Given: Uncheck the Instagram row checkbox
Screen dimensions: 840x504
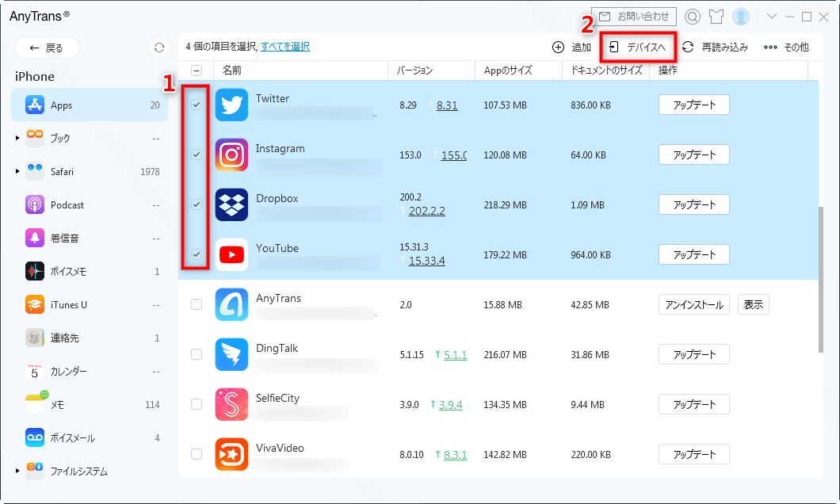Looking at the screenshot, I should point(197,155).
